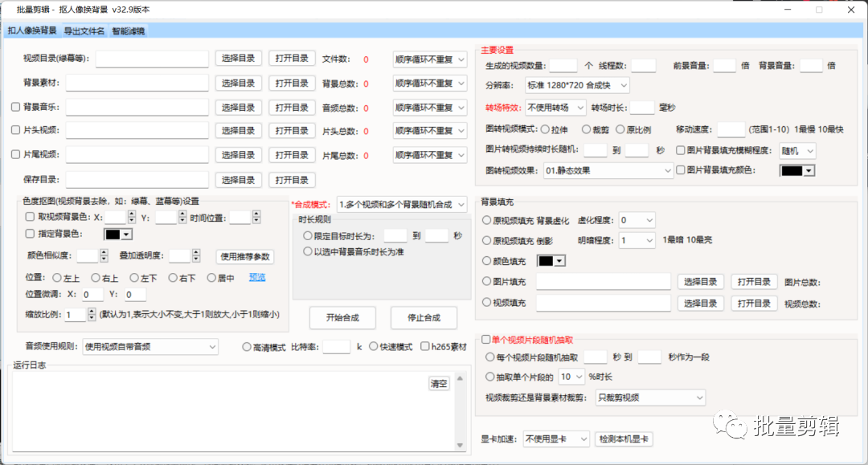Click the 颜色相似度 spinner arrows
The image size is (868, 465).
tap(104, 255)
